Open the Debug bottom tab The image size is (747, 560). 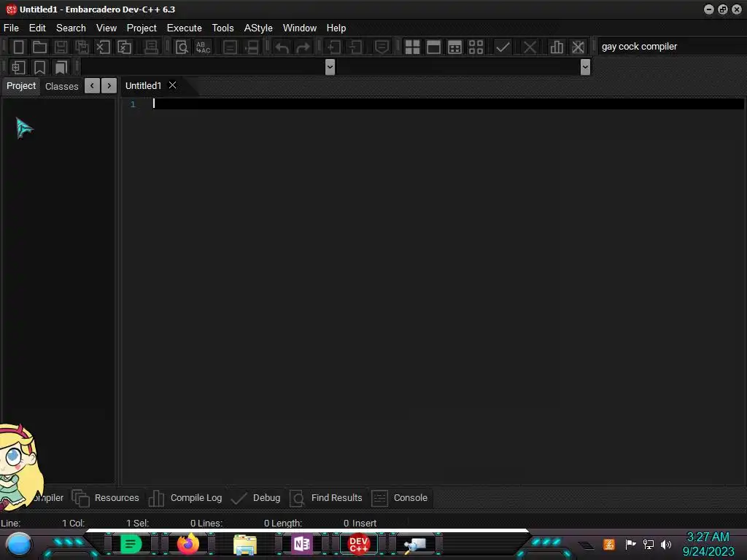point(256,497)
